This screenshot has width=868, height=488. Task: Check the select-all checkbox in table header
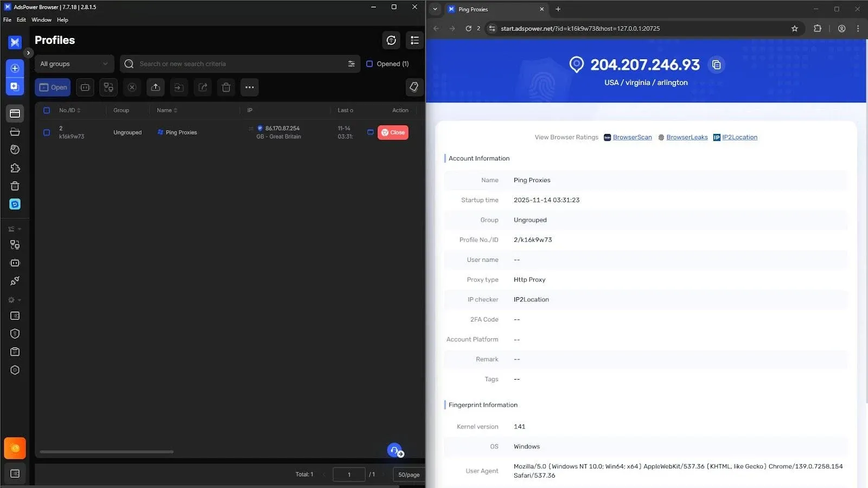(47, 111)
